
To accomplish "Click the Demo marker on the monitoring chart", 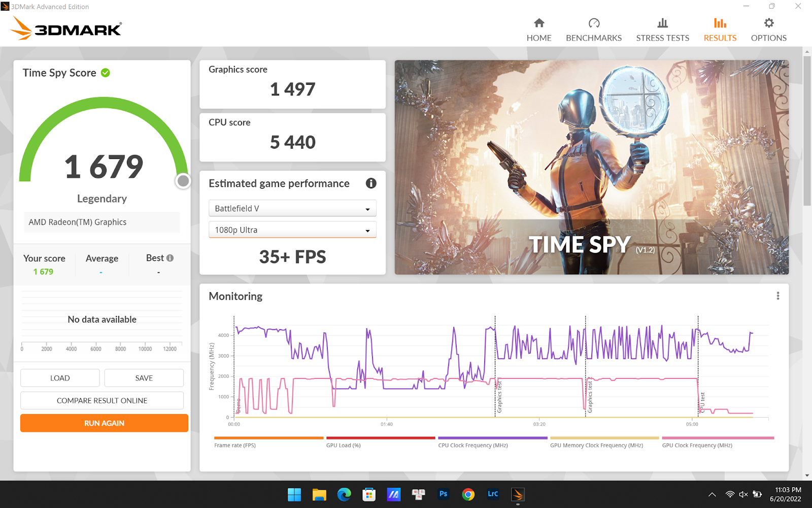I will (x=239, y=405).
